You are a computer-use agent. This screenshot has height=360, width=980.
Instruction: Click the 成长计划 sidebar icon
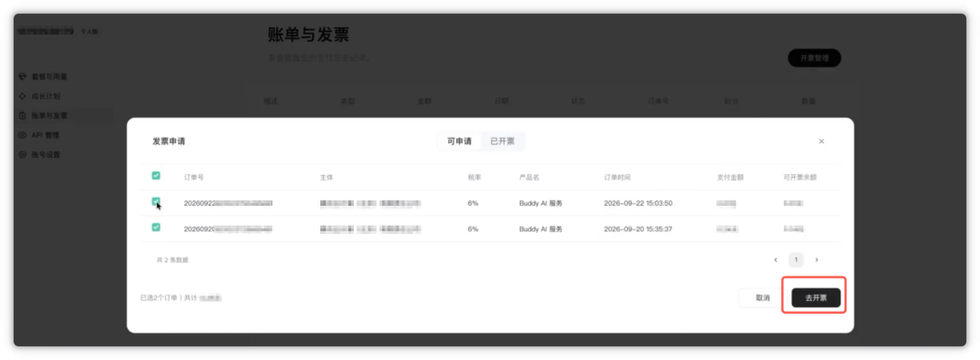(23, 96)
